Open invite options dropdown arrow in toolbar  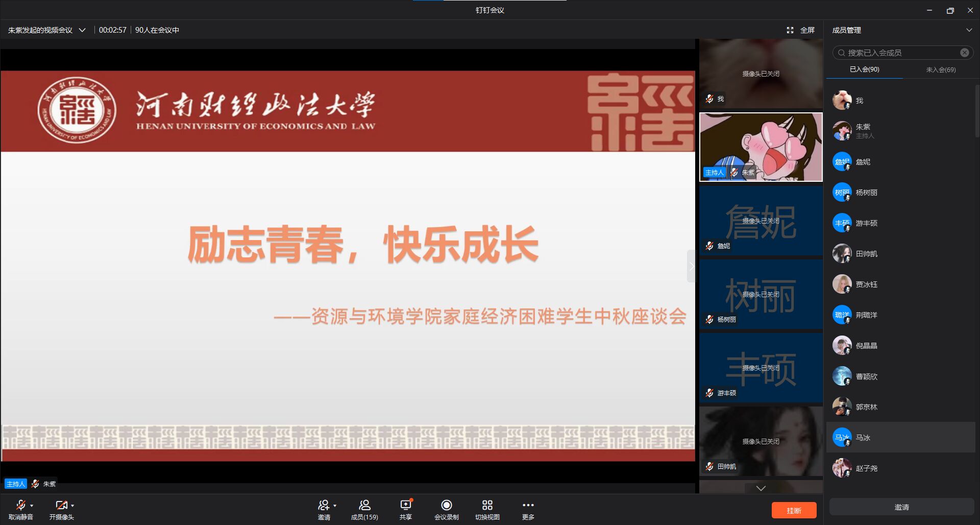coord(335,506)
